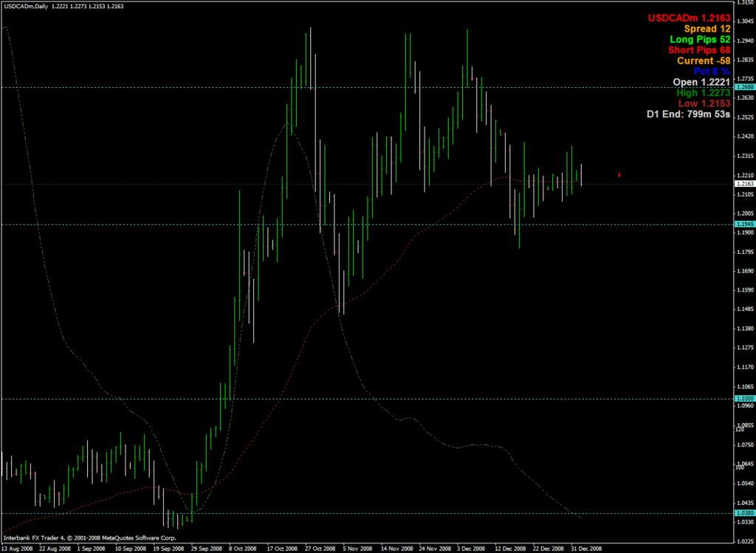Click the '31 Dec 2008' date label
This screenshot has height=553, width=756.
pos(586,549)
